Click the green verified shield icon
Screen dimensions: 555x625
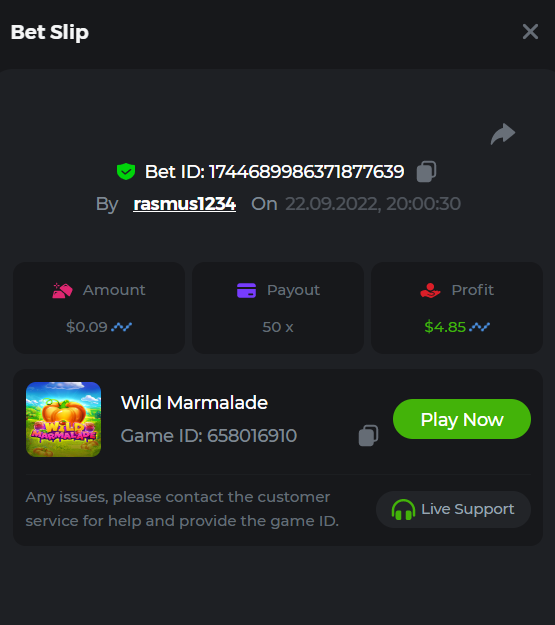126,172
